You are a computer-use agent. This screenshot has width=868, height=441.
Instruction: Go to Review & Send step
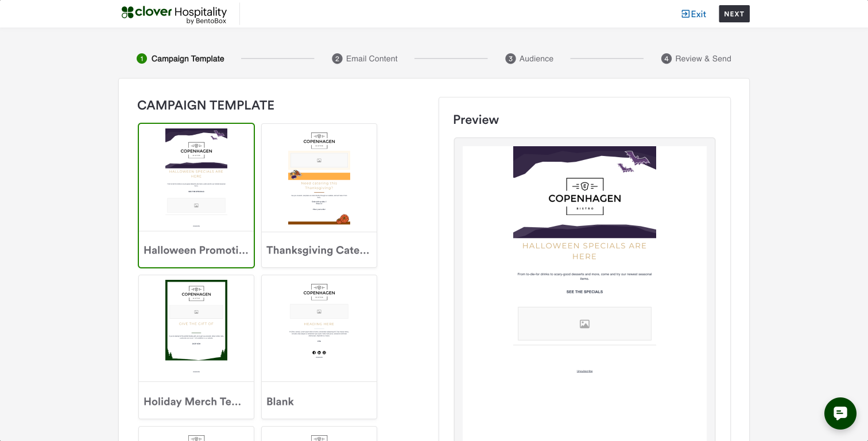(703, 58)
